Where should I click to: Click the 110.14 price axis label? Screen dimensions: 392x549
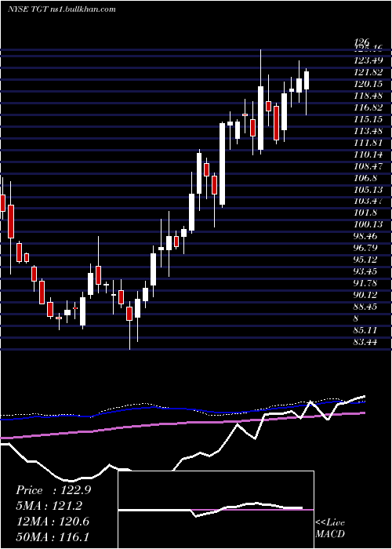(369, 155)
